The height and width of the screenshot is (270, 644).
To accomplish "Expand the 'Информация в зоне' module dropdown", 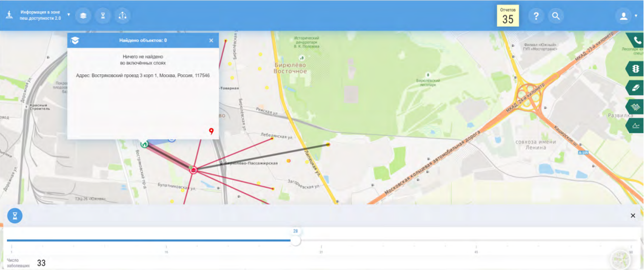I will click(x=69, y=15).
